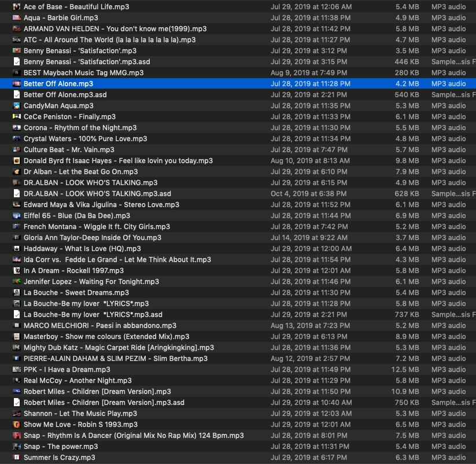The width and height of the screenshot is (476, 464).
Task: Click the Better Off Alone.mp3.asd document icon
Action: point(17,94)
